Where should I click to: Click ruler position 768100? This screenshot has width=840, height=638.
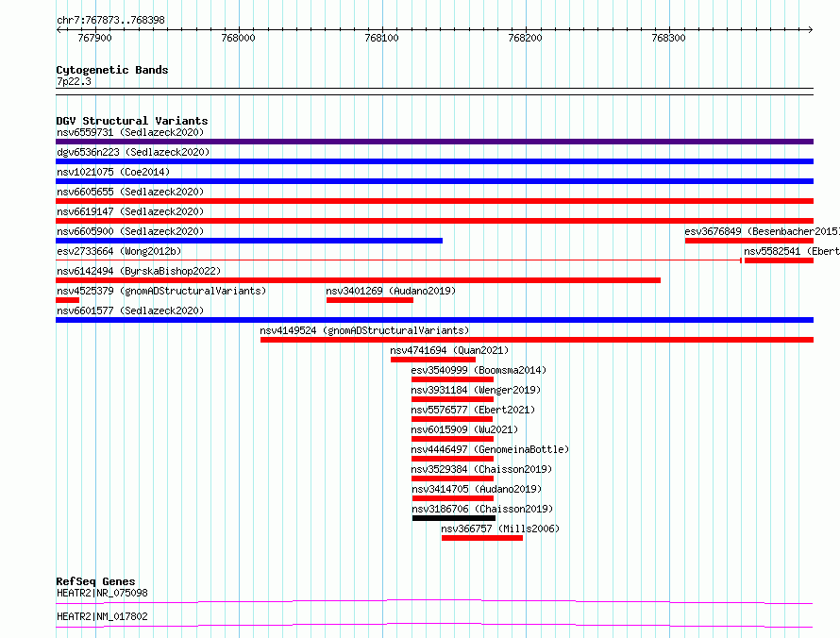click(382, 38)
